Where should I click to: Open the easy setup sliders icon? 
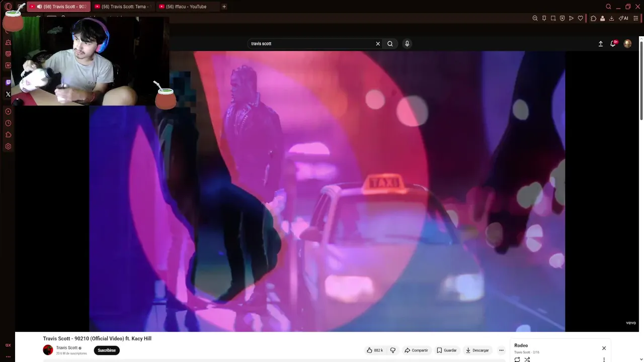(x=635, y=18)
